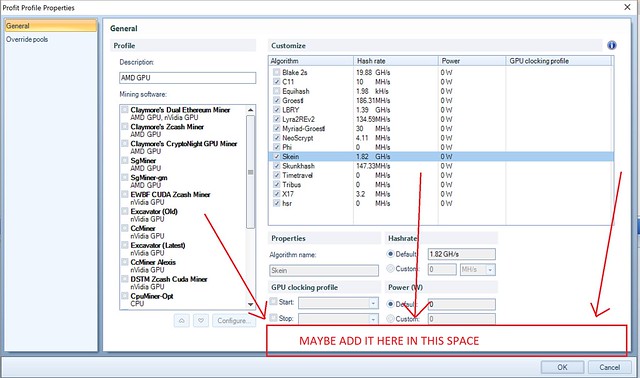Enable Claymore's CryptoNight GPU Miner checkbox

click(125, 144)
